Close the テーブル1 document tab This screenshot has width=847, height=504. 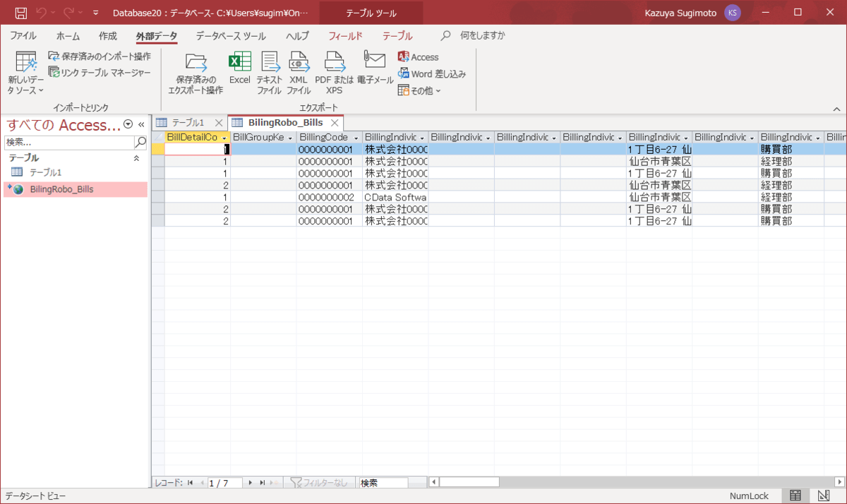pos(219,123)
